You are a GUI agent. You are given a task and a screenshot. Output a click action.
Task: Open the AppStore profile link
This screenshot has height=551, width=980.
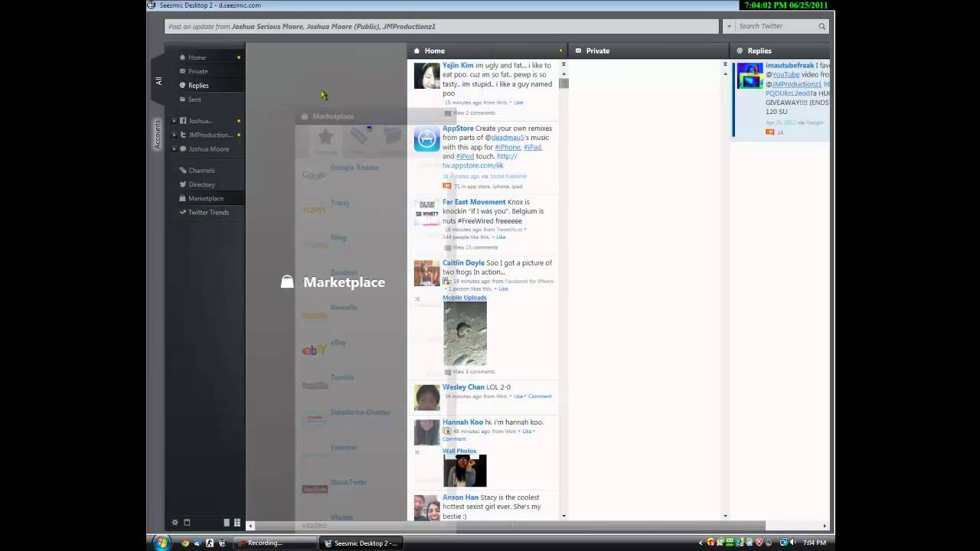click(458, 129)
